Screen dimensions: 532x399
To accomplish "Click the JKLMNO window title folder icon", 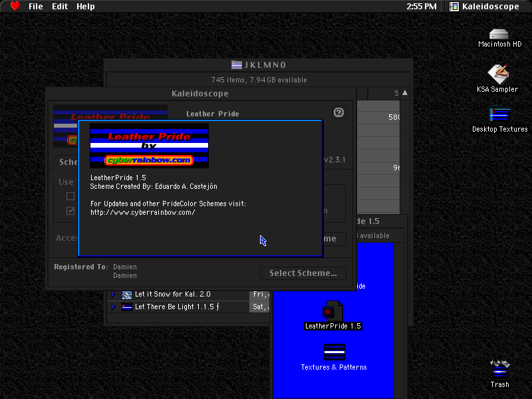I will (237, 65).
